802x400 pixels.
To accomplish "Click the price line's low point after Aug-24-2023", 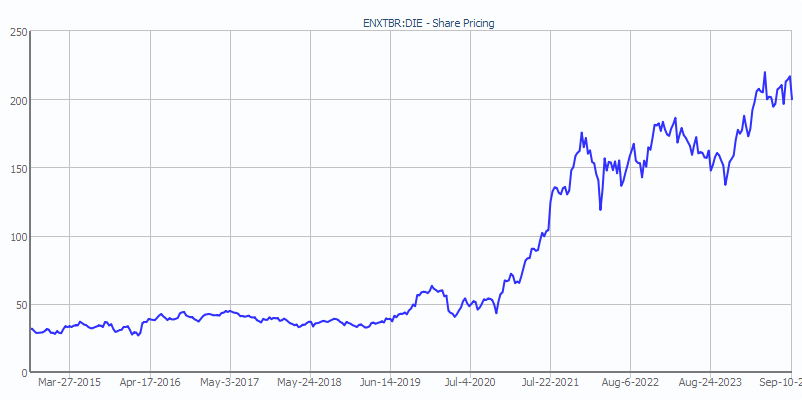I will coord(725,184).
